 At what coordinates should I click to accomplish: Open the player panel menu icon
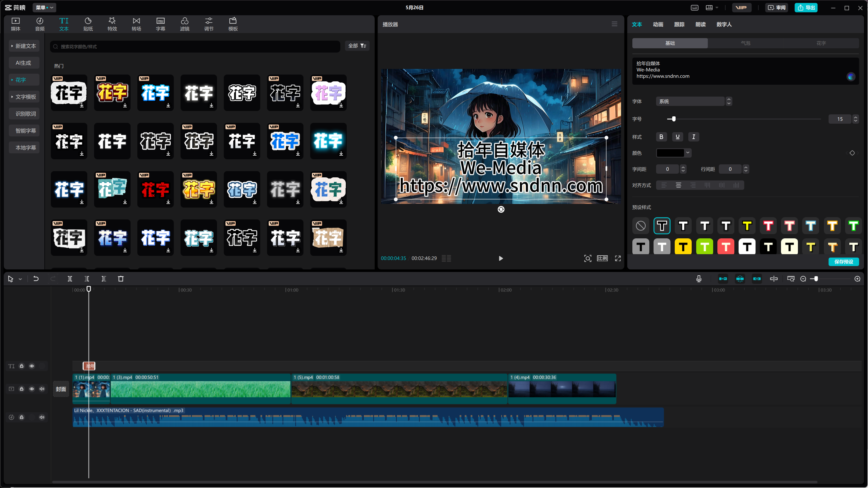coord(614,24)
